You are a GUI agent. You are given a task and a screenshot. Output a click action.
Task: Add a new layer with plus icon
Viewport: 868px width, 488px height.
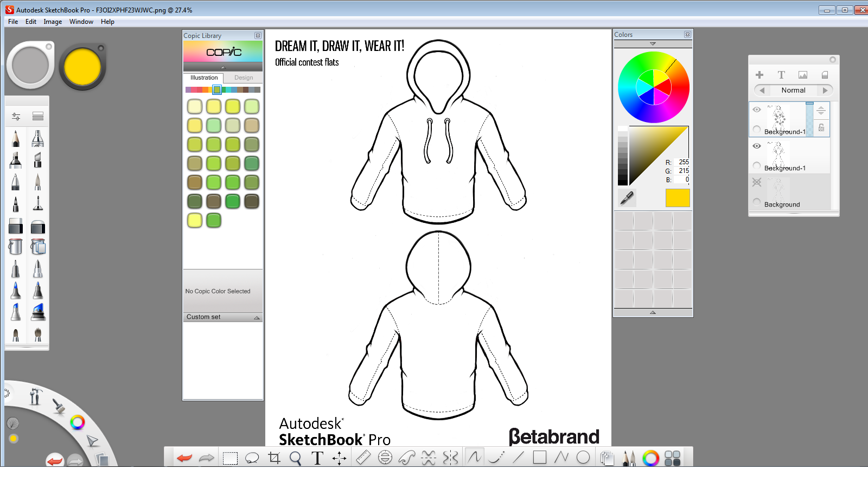759,75
